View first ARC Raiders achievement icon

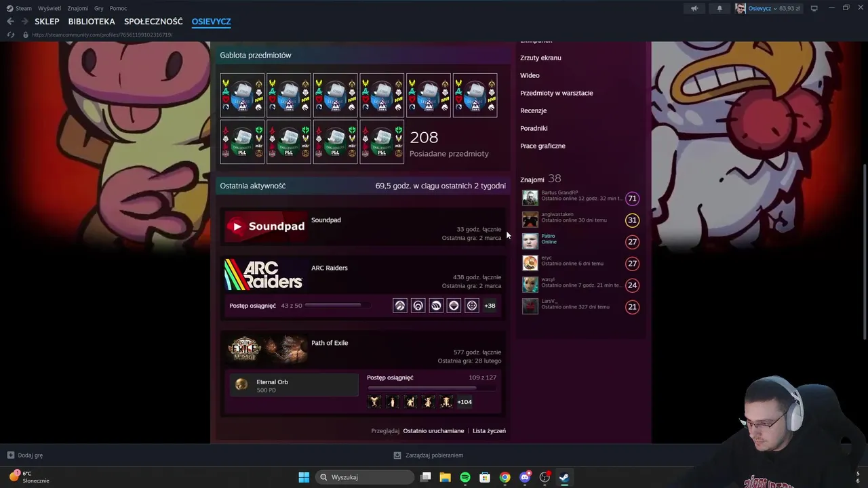point(400,306)
